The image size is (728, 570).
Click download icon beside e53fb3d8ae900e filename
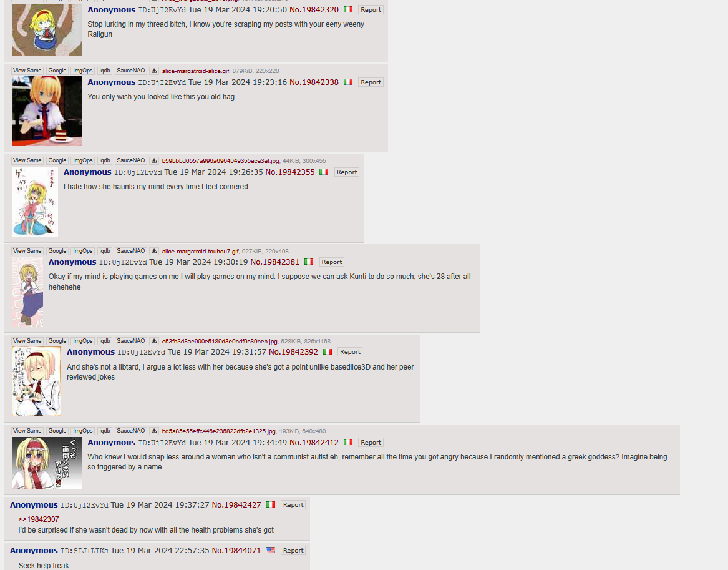154,341
